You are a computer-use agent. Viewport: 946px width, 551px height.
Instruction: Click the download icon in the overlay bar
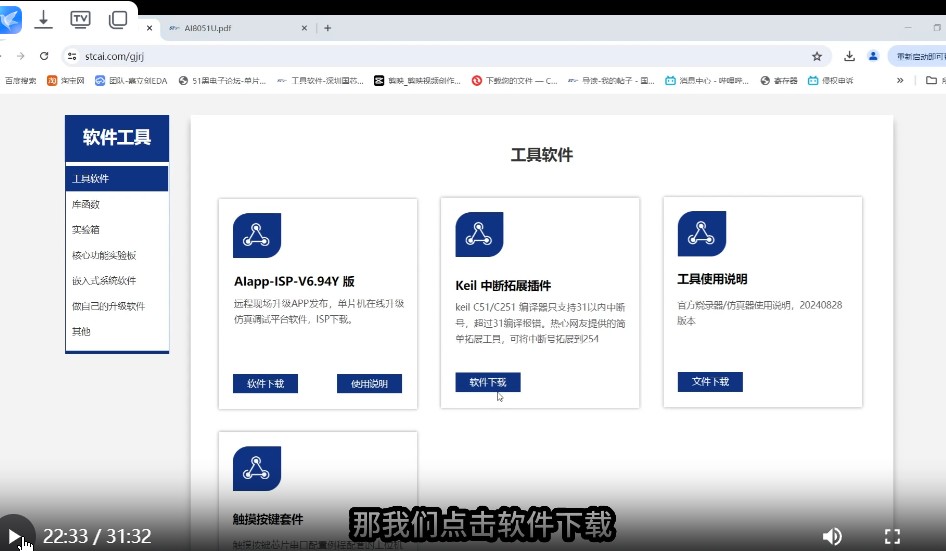(43, 19)
